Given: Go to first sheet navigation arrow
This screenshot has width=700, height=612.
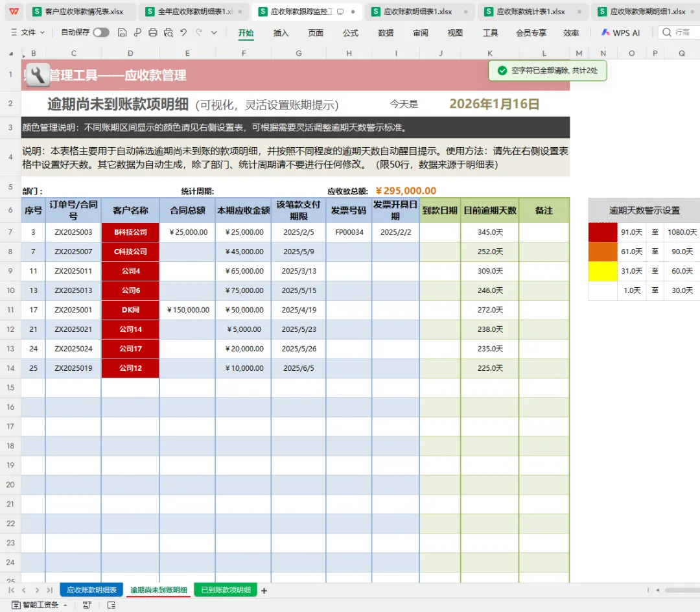Looking at the screenshot, I should point(11,590).
